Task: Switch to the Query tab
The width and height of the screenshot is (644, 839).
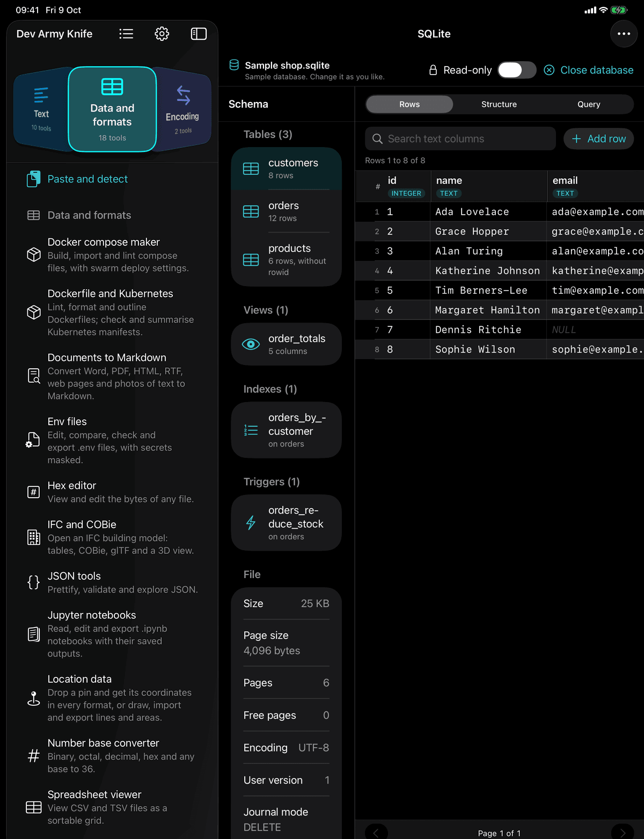Action: point(589,104)
